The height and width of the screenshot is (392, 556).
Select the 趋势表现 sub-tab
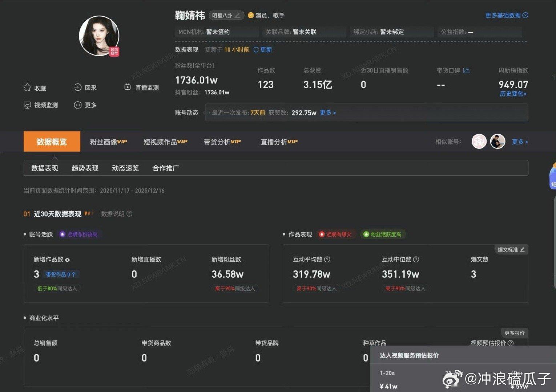click(x=85, y=168)
